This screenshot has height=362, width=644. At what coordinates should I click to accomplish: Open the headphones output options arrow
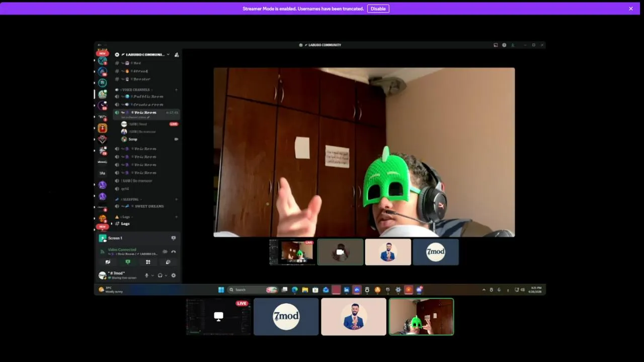(166, 275)
